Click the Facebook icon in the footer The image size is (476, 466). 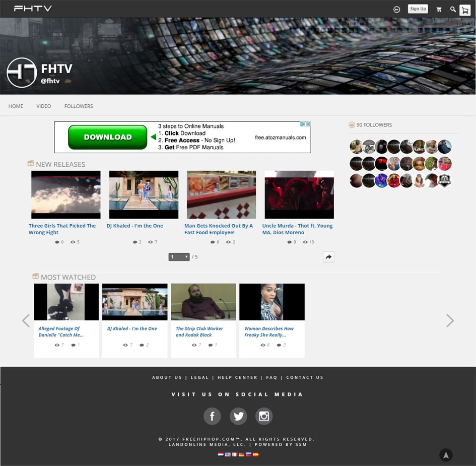coord(212,416)
